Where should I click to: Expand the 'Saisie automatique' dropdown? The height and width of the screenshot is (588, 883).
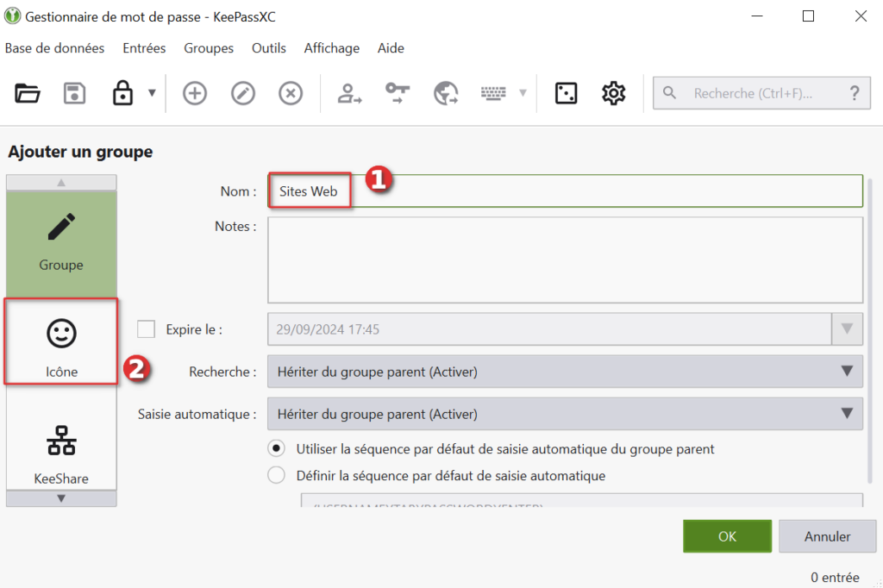coord(565,414)
